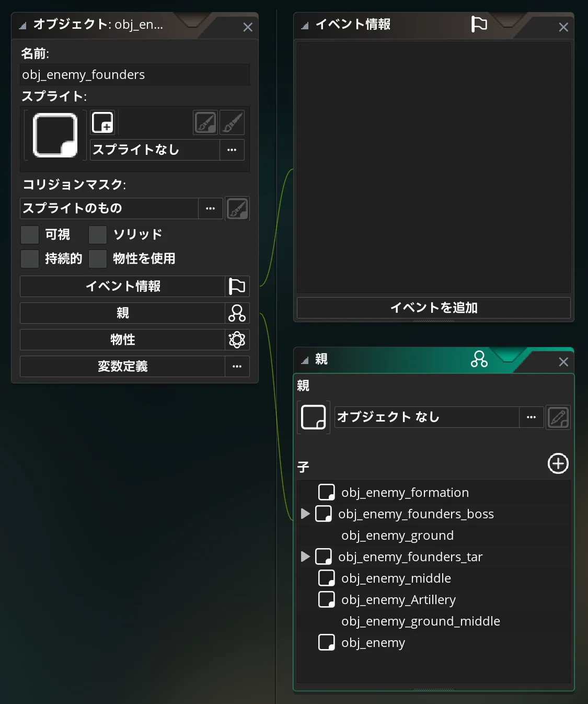Click the parent hierarchy icon beside the 親 button
This screenshot has height=704, width=588.
tap(237, 313)
